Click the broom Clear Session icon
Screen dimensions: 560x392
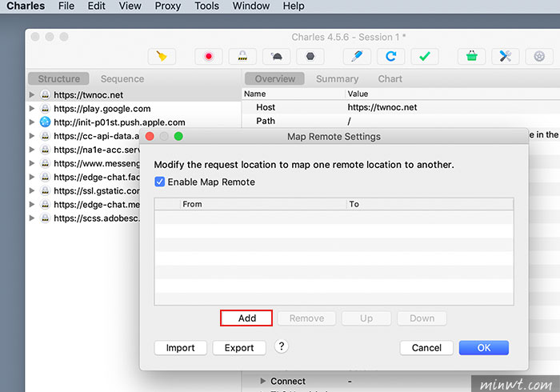162,57
